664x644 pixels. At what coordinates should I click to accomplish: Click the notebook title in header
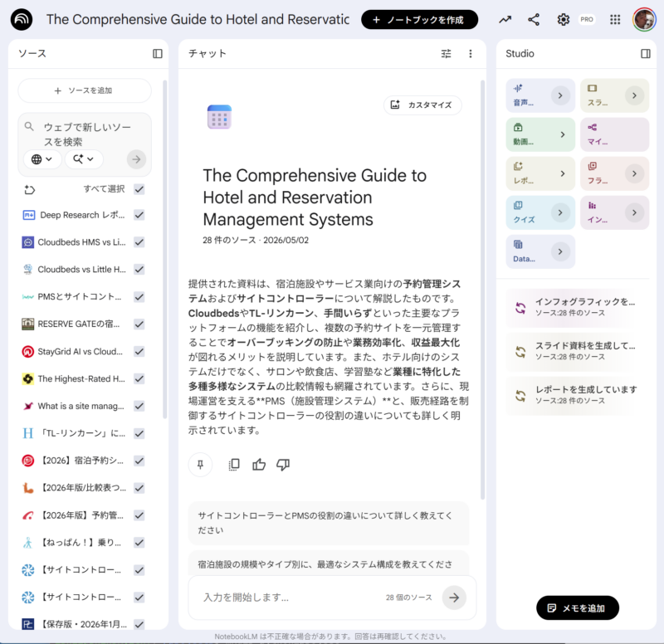(198, 19)
